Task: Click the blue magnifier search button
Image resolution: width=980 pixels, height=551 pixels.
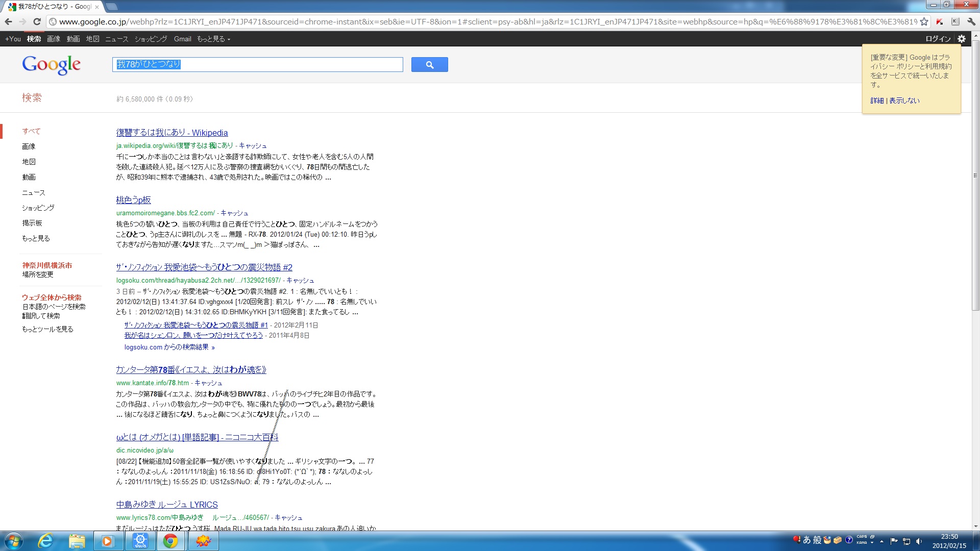Action: pyautogui.click(x=430, y=64)
